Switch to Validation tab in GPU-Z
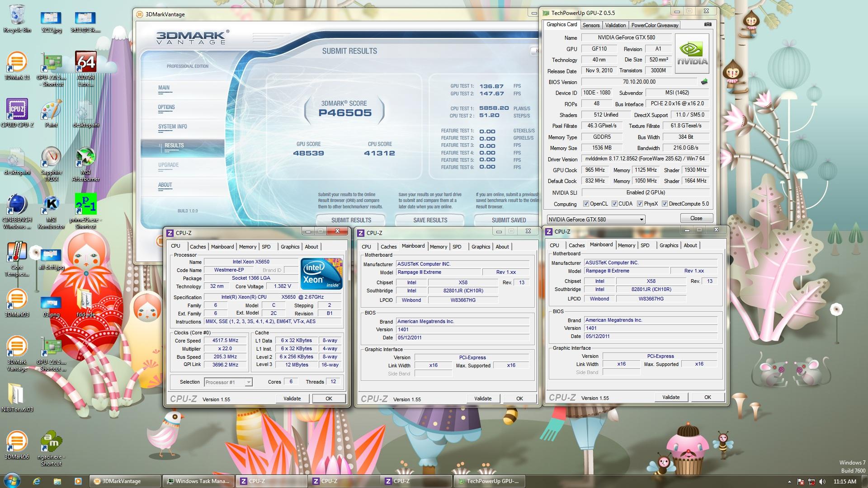The width and height of the screenshot is (868, 488). [615, 25]
